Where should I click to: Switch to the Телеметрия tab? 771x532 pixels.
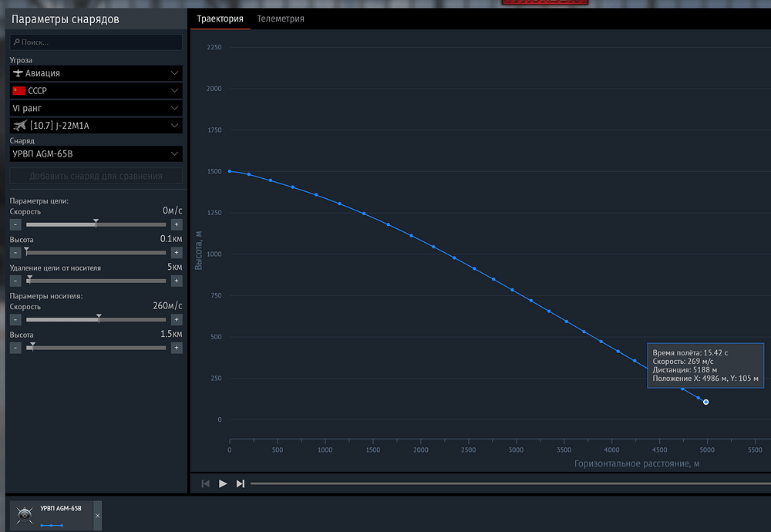[x=281, y=19]
